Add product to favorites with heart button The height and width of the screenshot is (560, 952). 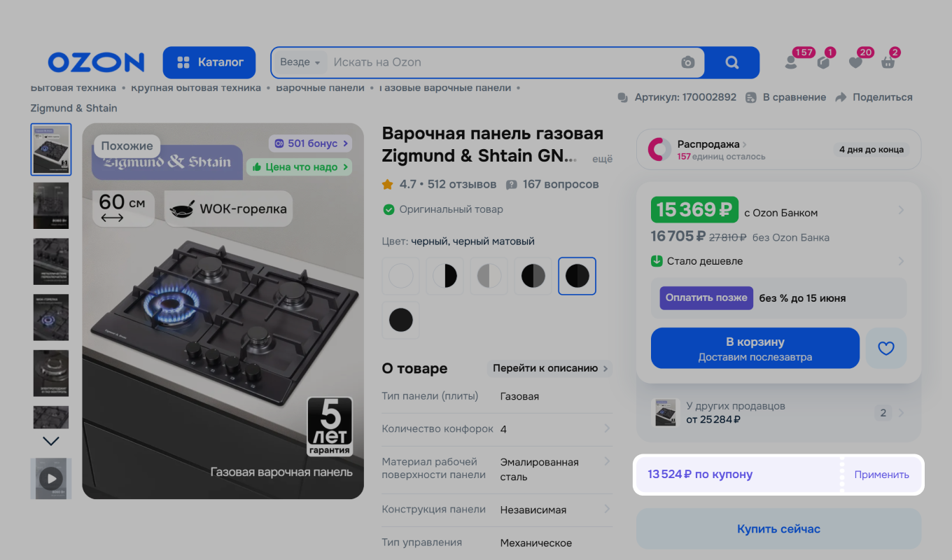click(885, 348)
